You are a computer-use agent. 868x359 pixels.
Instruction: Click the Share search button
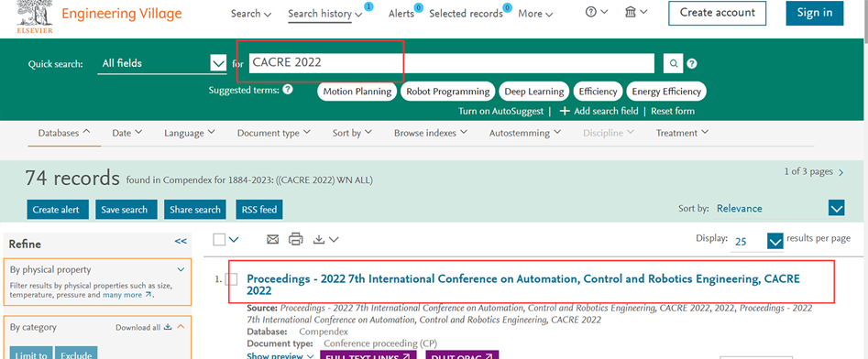[x=195, y=210]
